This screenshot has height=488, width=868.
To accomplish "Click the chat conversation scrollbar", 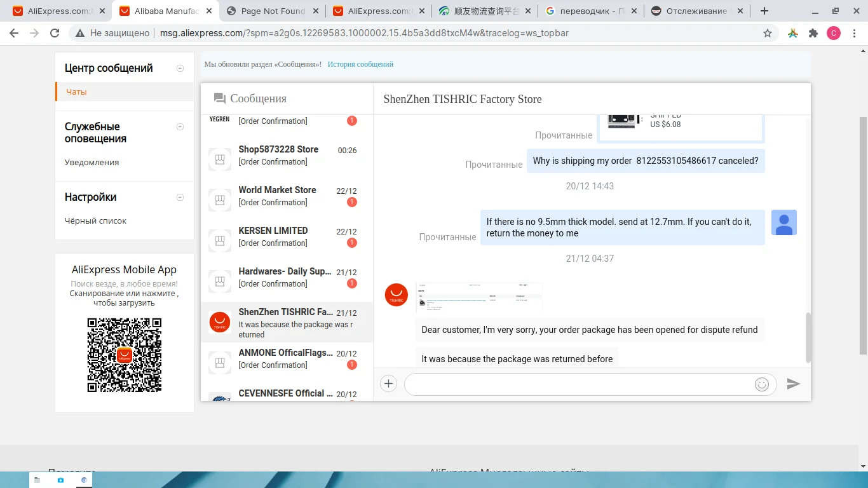I will point(808,337).
